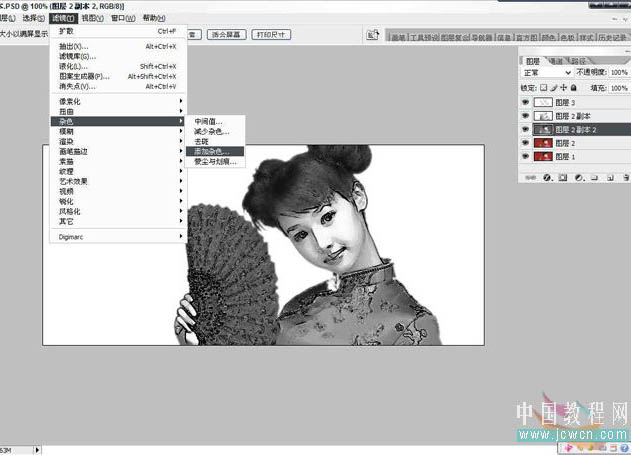
Task: Hide 图层 3 using its eye icon
Action: click(526, 102)
